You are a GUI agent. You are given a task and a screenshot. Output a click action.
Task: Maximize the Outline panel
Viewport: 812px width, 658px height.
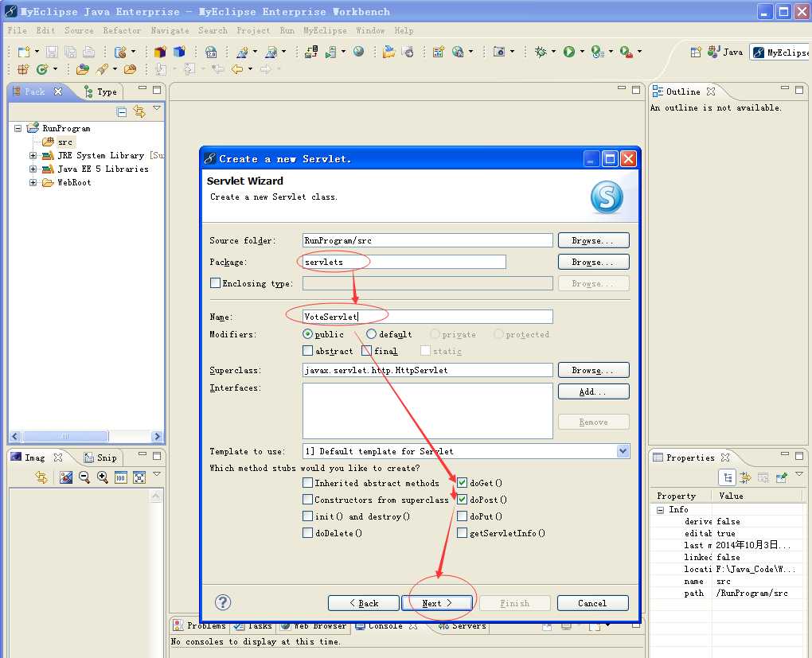[x=799, y=90]
